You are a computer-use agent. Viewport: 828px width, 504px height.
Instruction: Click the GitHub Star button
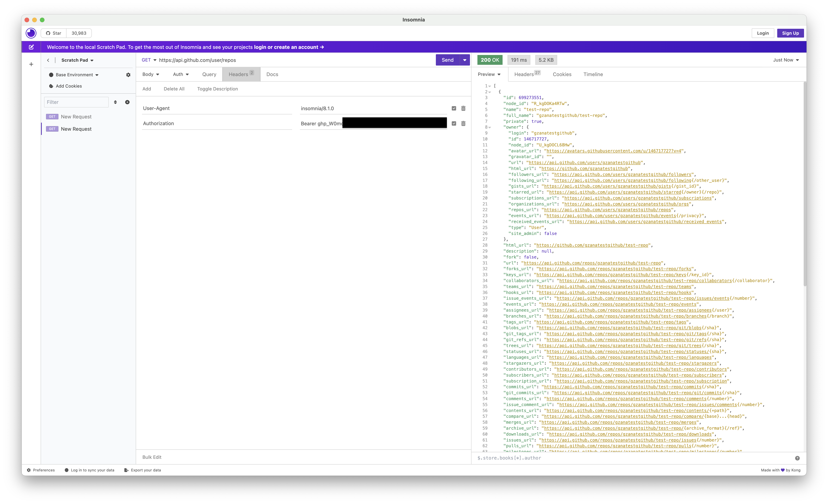pyautogui.click(x=54, y=33)
